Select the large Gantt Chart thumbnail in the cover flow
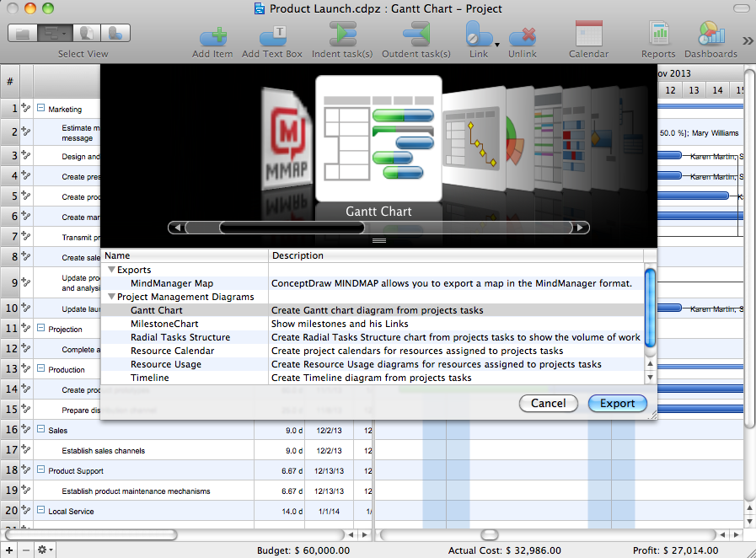This screenshot has height=558, width=756. point(378,138)
